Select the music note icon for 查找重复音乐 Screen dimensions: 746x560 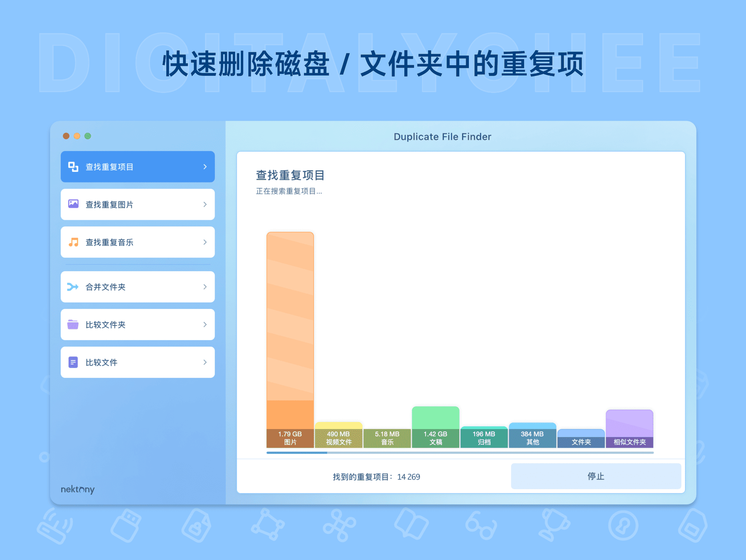point(73,242)
